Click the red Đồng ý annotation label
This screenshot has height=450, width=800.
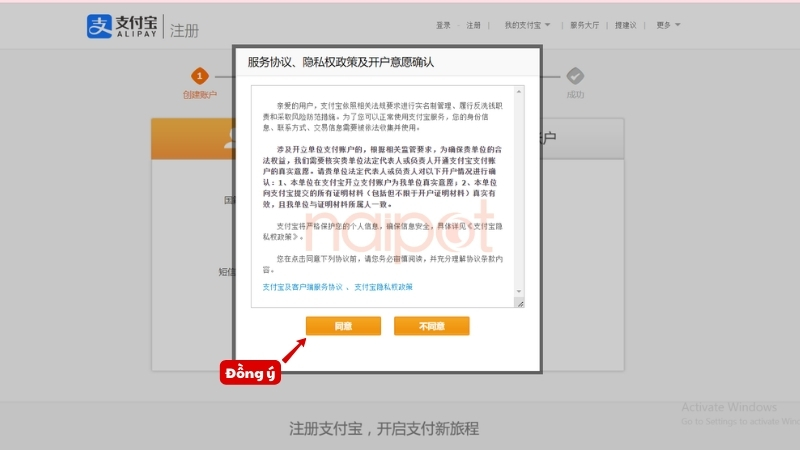248,374
